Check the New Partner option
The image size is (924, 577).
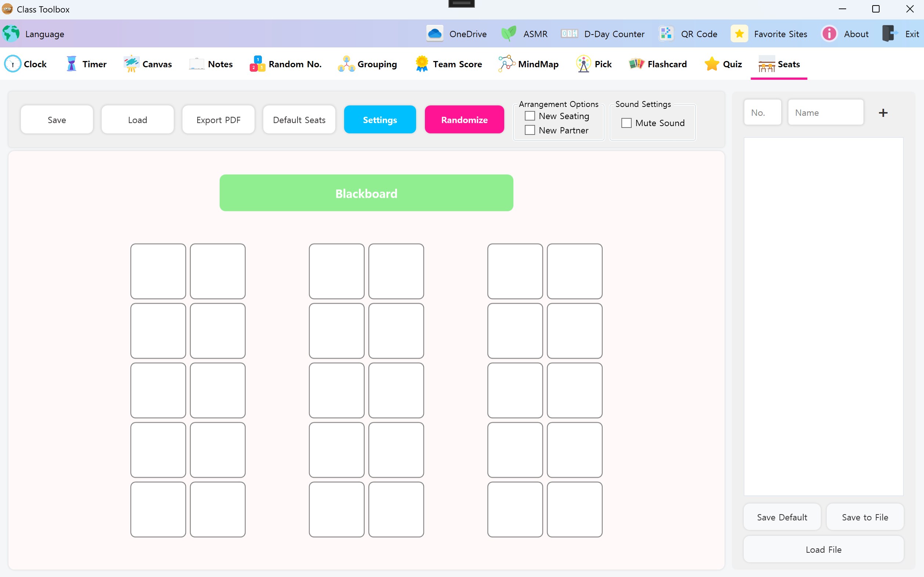click(x=530, y=130)
